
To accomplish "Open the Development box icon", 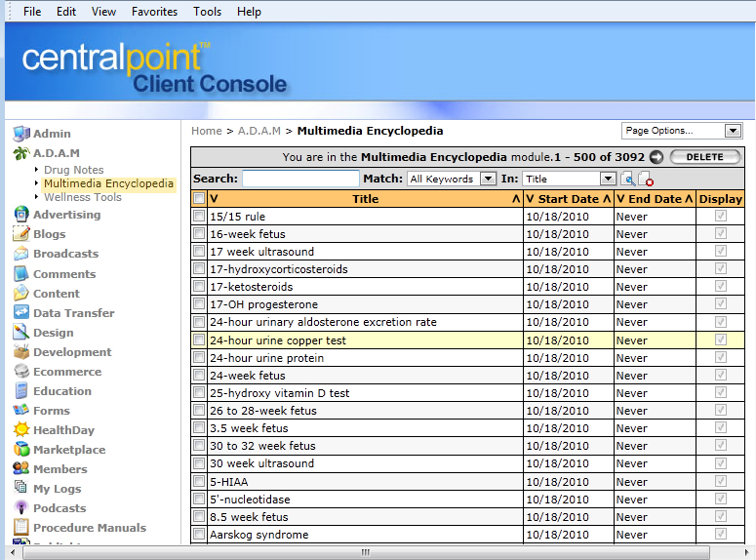I will [21, 352].
